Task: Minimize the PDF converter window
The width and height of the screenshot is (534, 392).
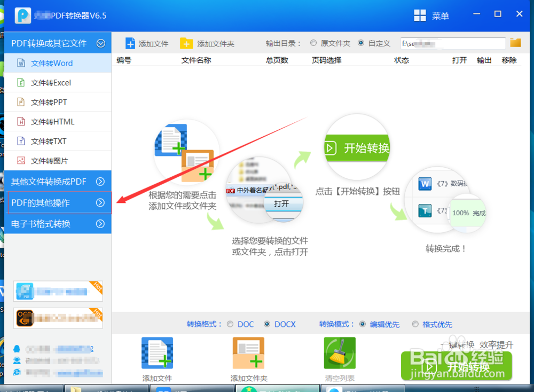Action: pyautogui.click(x=476, y=14)
